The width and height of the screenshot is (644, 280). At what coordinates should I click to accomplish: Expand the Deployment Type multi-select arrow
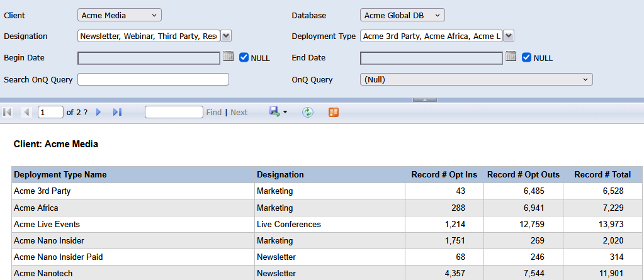pyautogui.click(x=509, y=36)
